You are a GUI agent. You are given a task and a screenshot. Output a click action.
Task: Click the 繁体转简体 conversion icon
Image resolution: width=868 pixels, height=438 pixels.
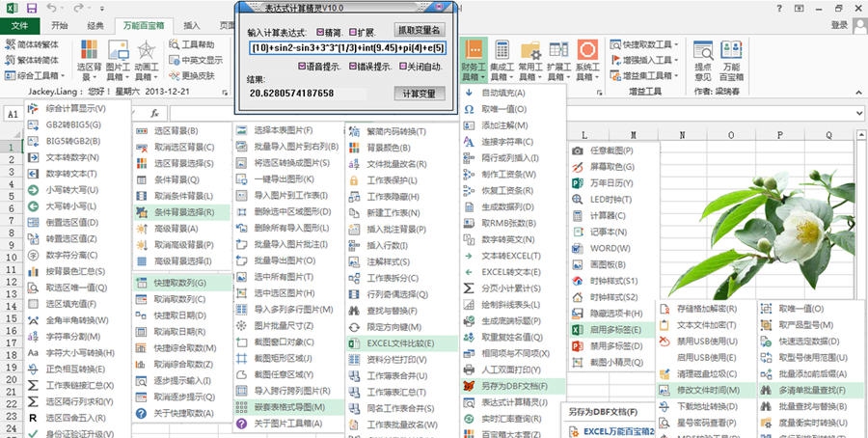tap(10, 60)
